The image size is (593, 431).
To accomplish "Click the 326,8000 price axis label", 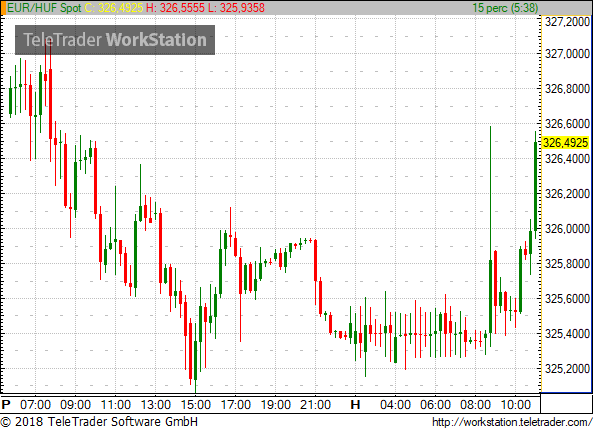I will tap(567, 89).
